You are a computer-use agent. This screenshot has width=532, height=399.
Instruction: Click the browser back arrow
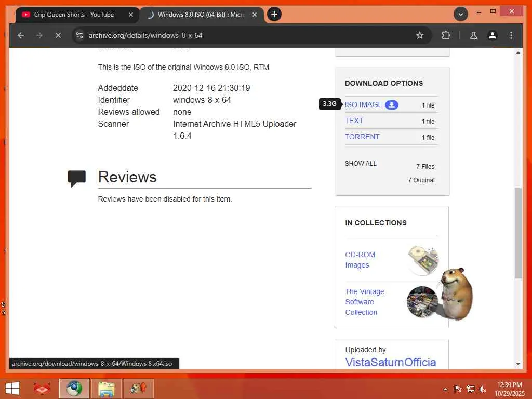click(x=21, y=35)
